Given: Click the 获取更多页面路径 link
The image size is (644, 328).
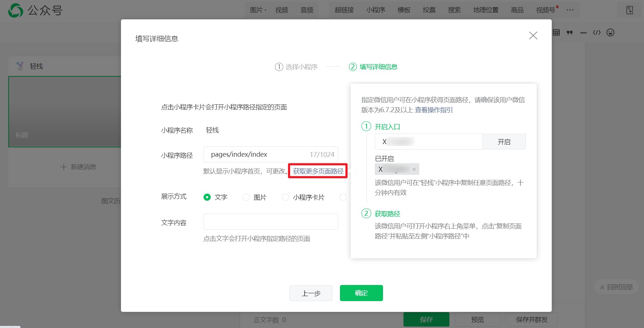Looking at the screenshot, I should [x=317, y=172].
